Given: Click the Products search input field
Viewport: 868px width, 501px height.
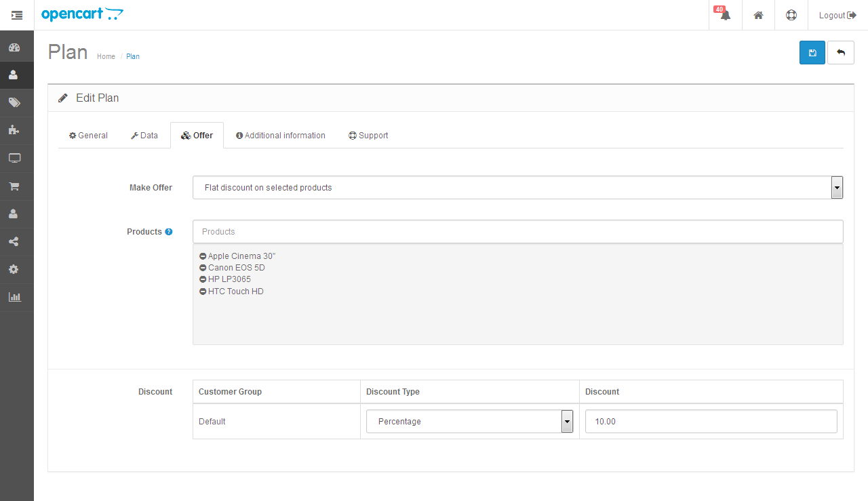Looking at the screenshot, I should click(517, 232).
